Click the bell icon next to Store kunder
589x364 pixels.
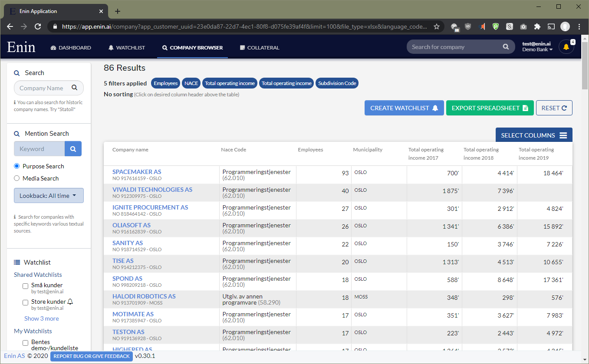point(70,302)
